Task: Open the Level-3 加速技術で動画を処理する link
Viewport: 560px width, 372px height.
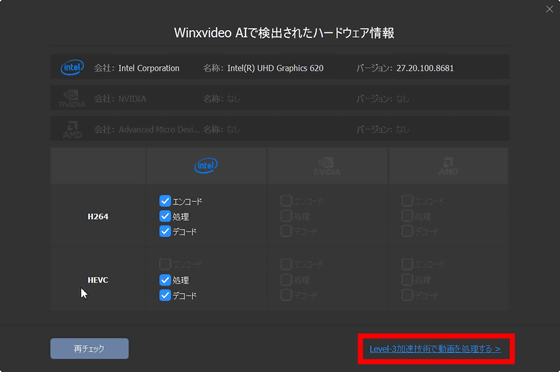Action: (435, 349)
